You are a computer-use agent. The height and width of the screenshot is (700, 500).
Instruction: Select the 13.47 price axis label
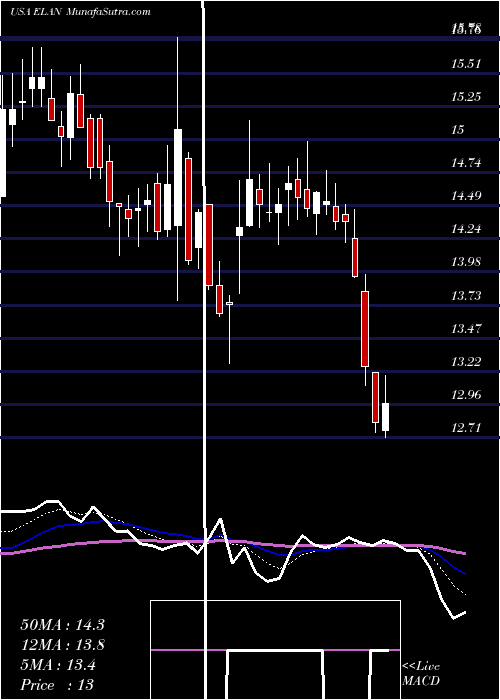click(466, 329)
